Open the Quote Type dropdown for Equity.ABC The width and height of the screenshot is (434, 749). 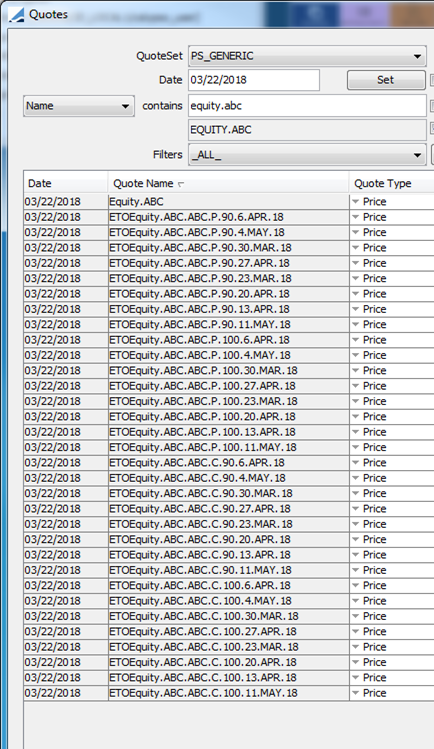[x=355, y=202]
